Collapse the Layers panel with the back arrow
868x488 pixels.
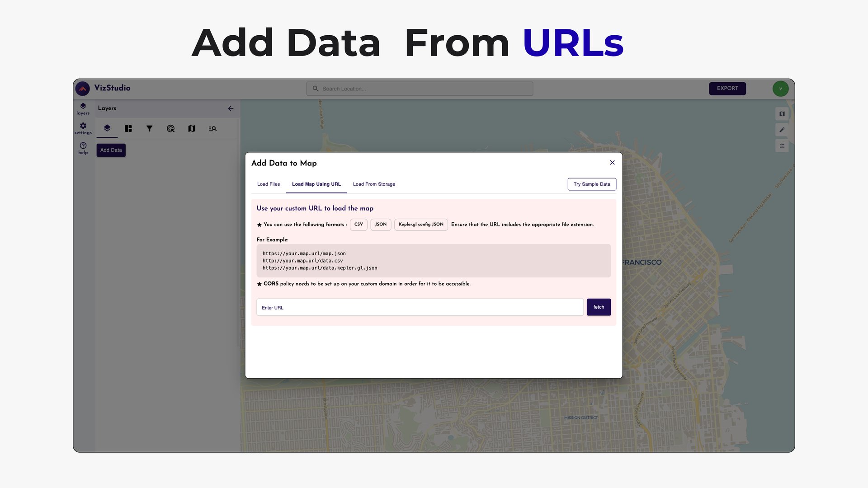pos(231,108)
